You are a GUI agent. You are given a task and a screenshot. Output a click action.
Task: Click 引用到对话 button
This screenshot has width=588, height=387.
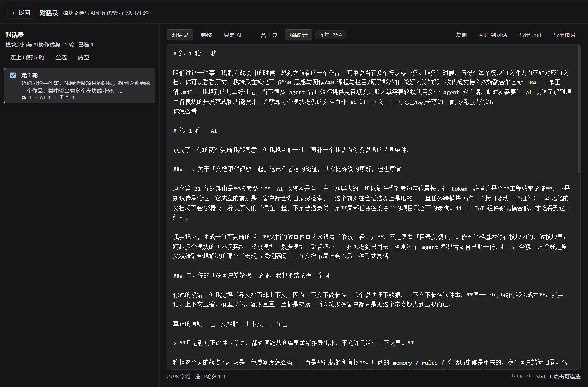(x=493, y=35)
